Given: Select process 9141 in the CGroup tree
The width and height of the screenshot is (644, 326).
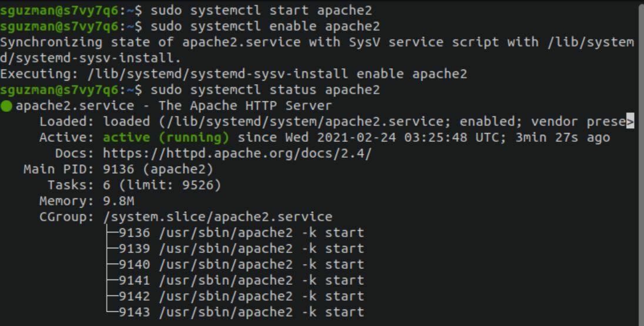Looking at the screenshot, I should click(134, 281).
